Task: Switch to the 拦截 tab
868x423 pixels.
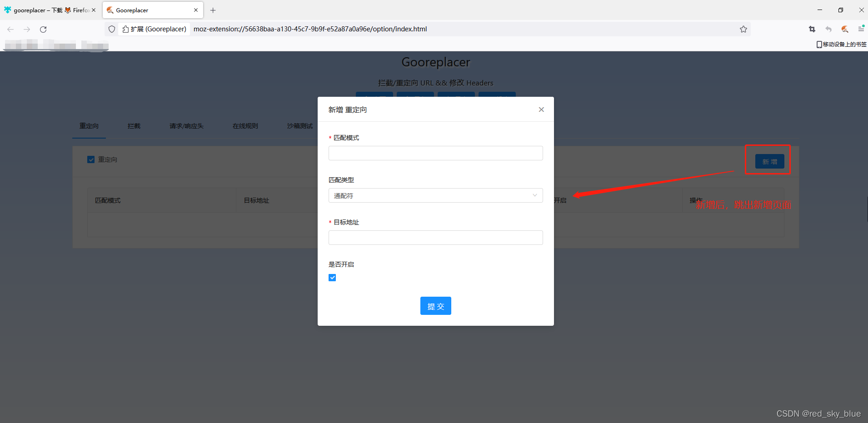Action: click(134, 126)
